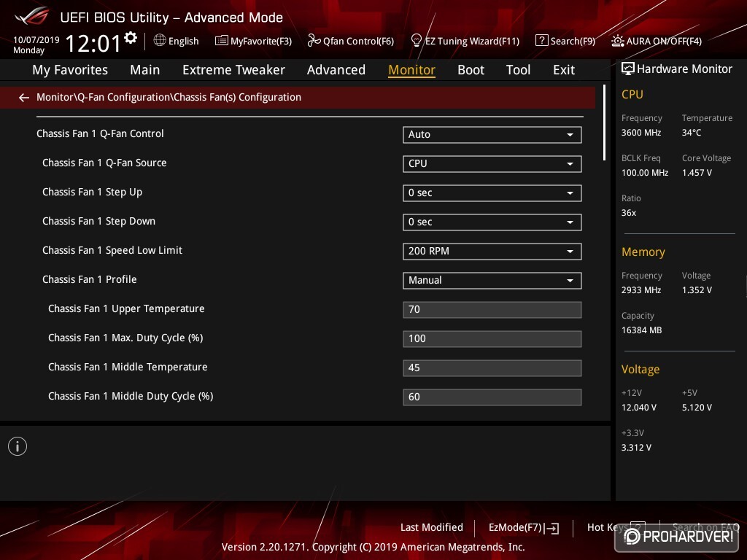
Task: Click the Qfan Control fan icon
Action: point(314,41)
